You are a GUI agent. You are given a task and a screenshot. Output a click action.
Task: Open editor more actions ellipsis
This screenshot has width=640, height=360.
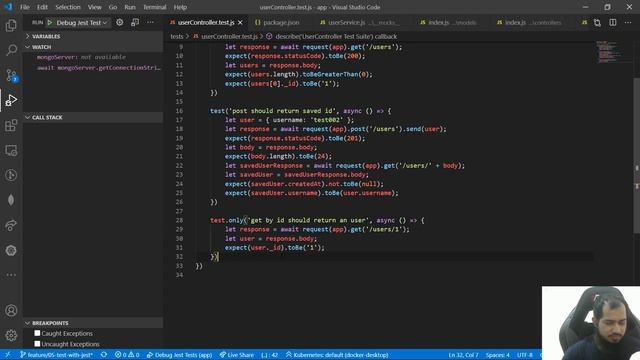(x=628, y=22)
